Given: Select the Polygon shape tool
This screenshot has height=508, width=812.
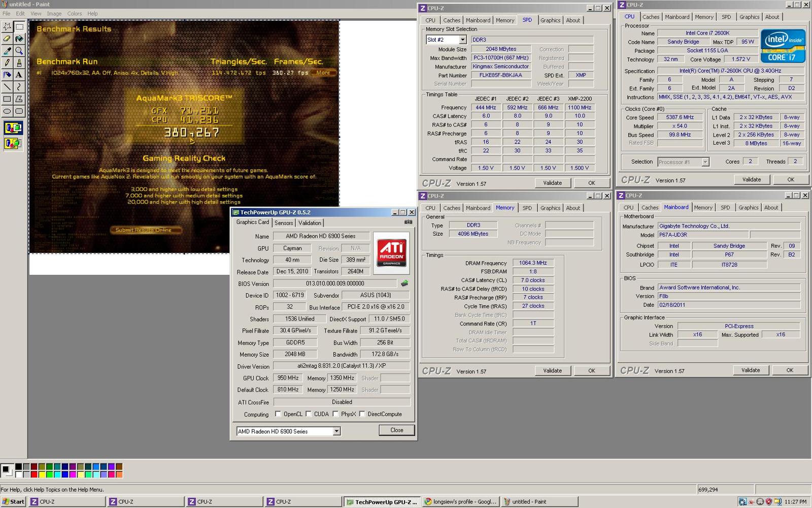Looking at the screenshot, I should [19, 99].
